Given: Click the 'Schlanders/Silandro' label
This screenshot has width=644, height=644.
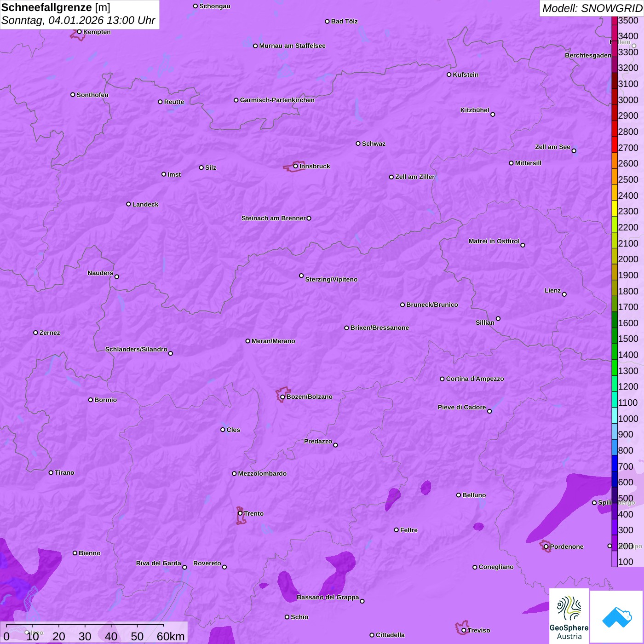Looking at the screenshot, I should (136, 349).
